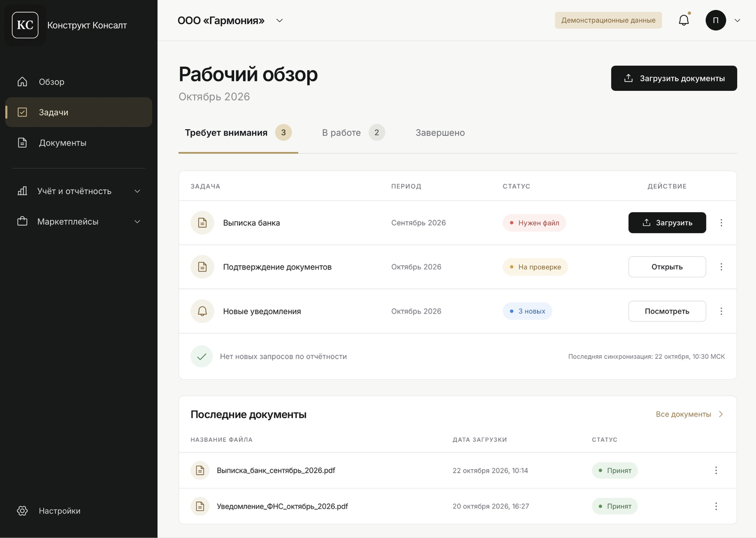Viewport: 756px width, 538px height.
Task: Click the Принят status for Выписка_банк_сентябрь_2026.pdf
Action: click(x=615, y=470)
